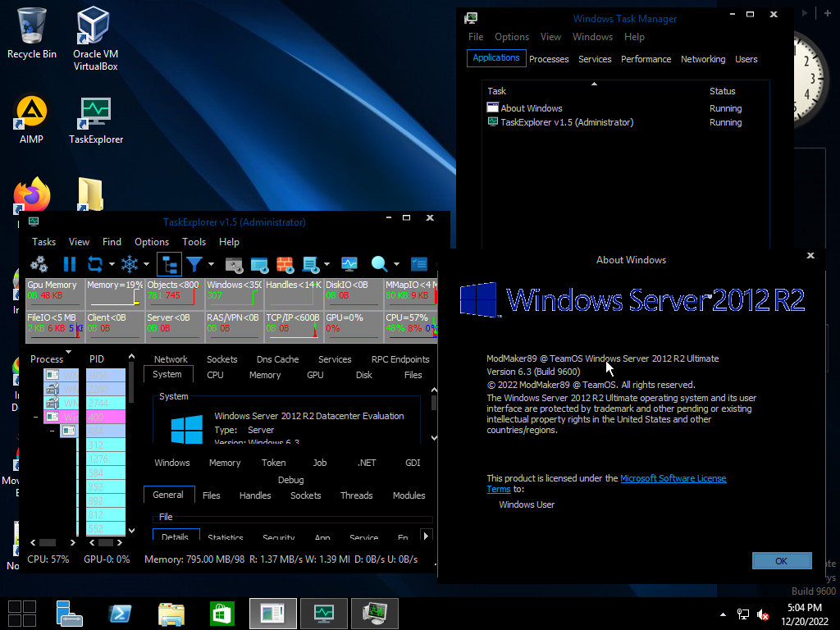Click the PID cell 1276
840x630 pixels.
[x=106, y=459]
